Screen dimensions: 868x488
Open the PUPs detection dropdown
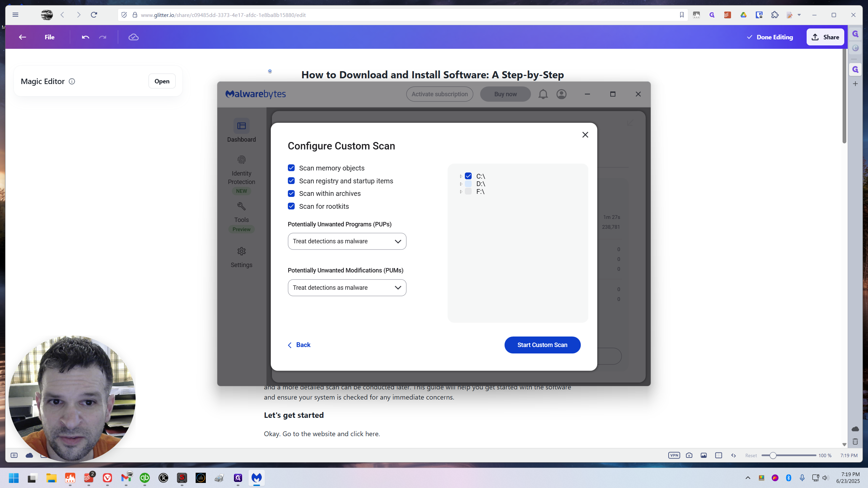[347, 241]
